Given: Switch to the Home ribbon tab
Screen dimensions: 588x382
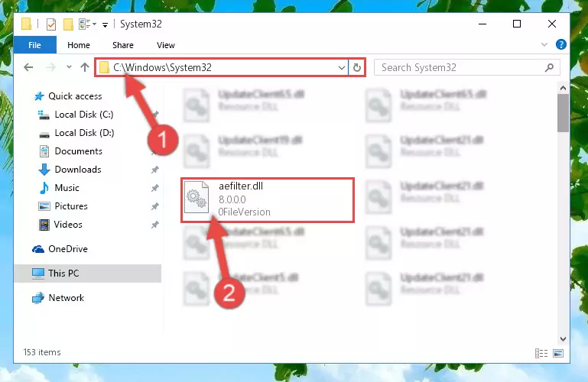Looking at the screenshot, I should click(x=79, y=45).
